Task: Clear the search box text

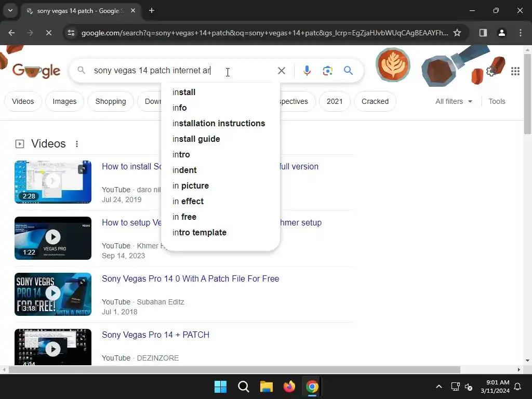Action: 281,71
